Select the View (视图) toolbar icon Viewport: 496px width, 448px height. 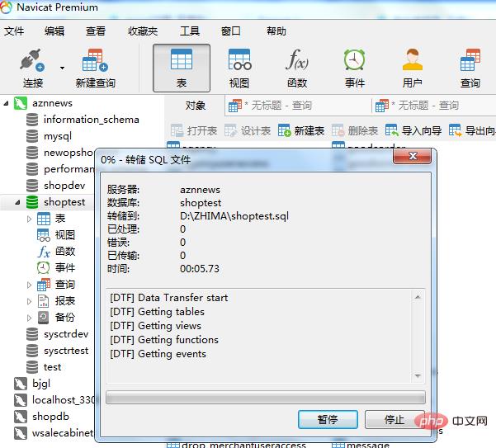click(239, 59)
